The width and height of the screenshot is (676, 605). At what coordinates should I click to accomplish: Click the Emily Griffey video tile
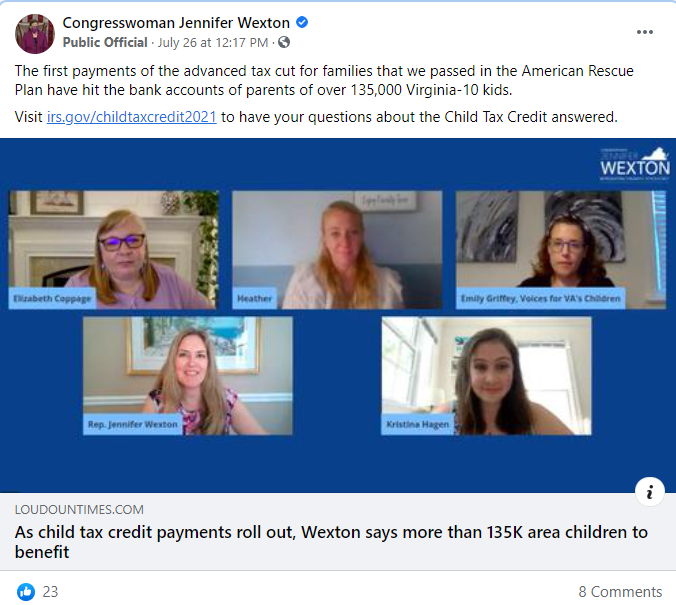click(561, 250)
